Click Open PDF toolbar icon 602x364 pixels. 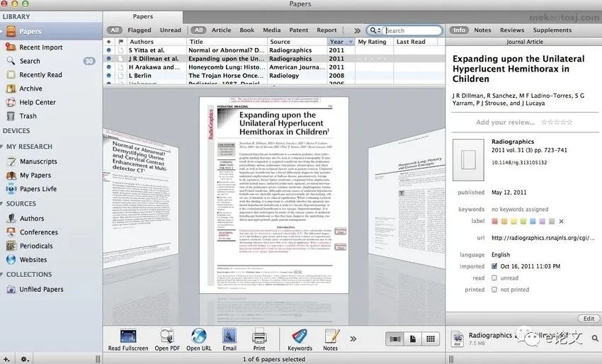pos(167,337)
